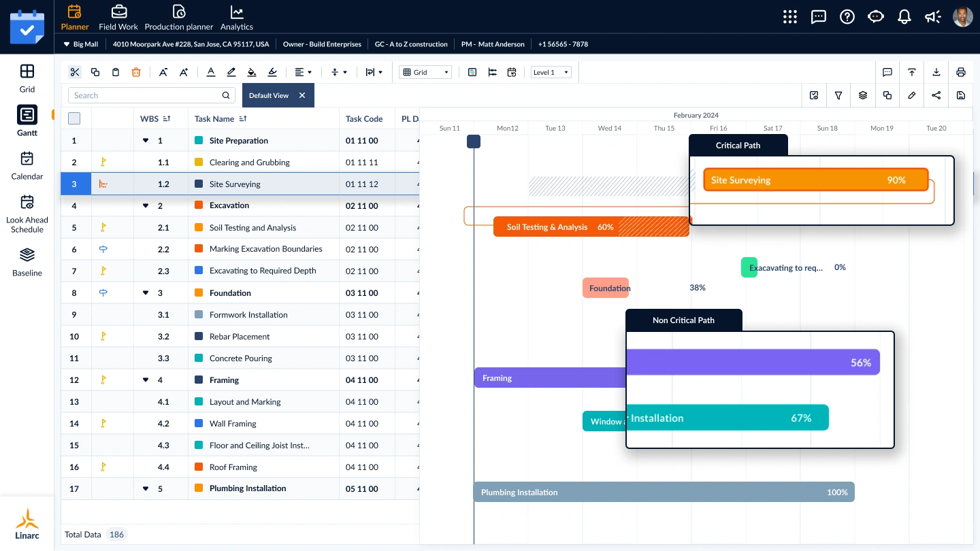Click the view-settings checkbox-eye icon
Image resolution: width=980 pixels, height=551 pixels.
[x=814, y=95]
